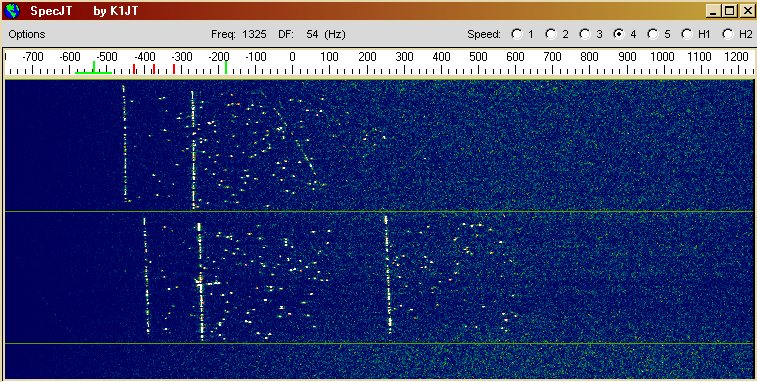Click the SpecJT globe icon in title bar
Viewport: 757px width, 382px height.
point(12,11)
